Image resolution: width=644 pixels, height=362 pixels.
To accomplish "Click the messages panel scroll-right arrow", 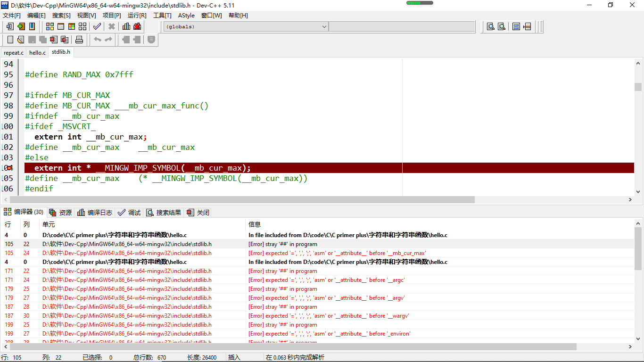I will (630, 346).
